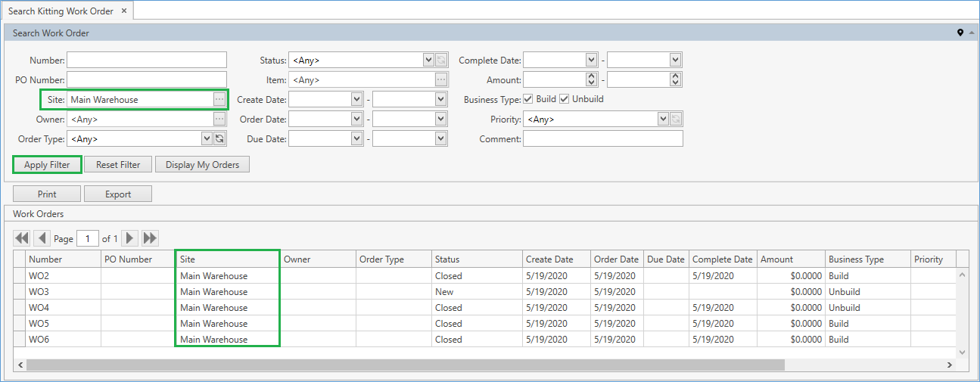Go to first page of work orders
This screenshot has width=980, height=382.
[22, 238]
